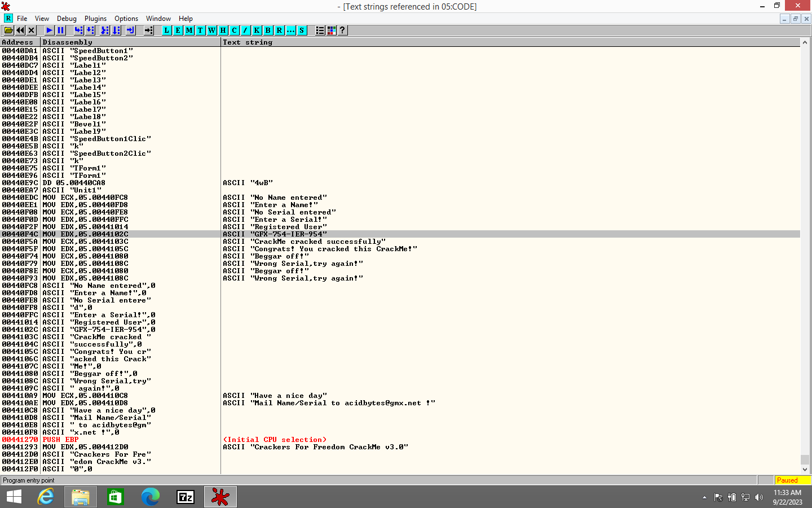812x508 pixels.
Task: Click the Execute till return icon
Action: click(130, 30)
